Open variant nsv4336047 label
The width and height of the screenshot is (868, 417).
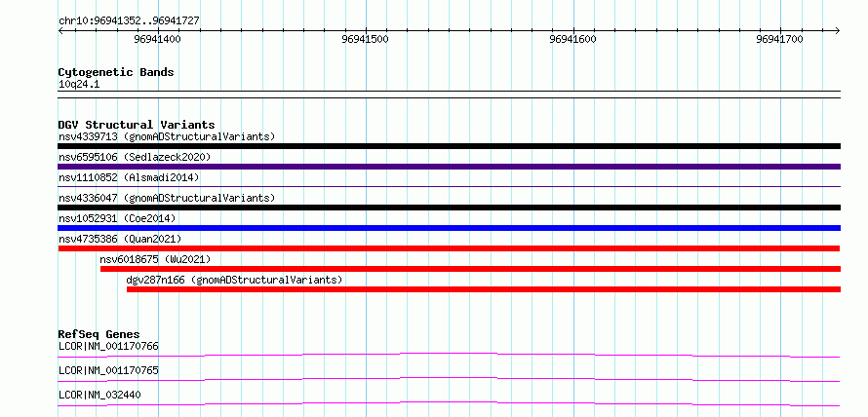click(x=167, y=198)
